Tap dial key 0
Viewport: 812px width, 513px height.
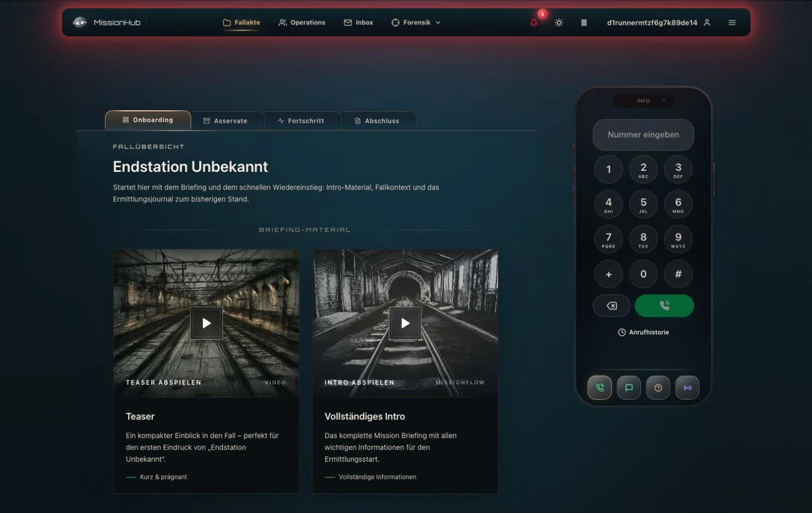coord(643,274)
